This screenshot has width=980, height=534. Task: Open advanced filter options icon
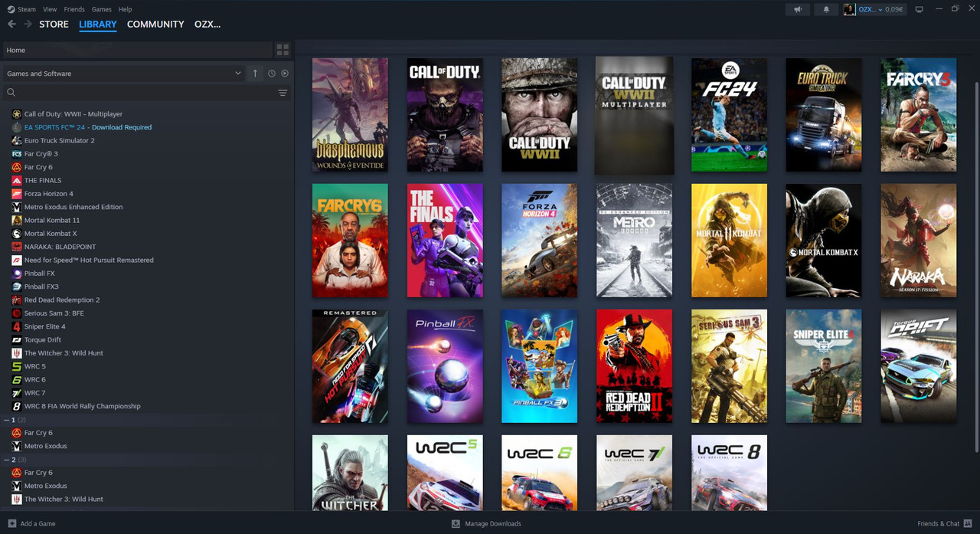(x=283, y=93)
